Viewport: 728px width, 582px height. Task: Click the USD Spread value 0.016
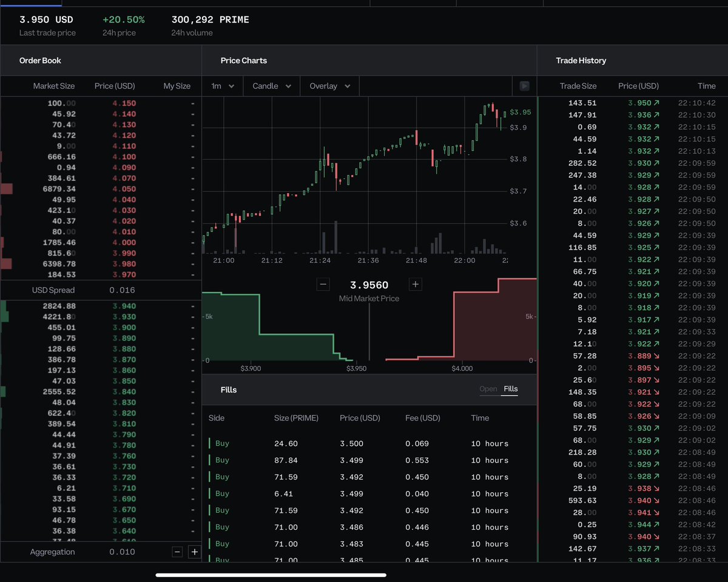[x=122, y=290]
